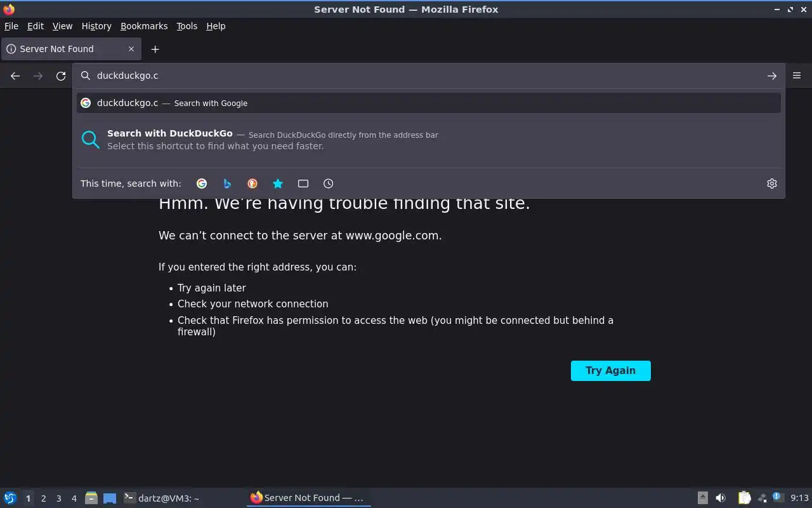Reload the current page
812x508 pixels.
pos(61,76)
